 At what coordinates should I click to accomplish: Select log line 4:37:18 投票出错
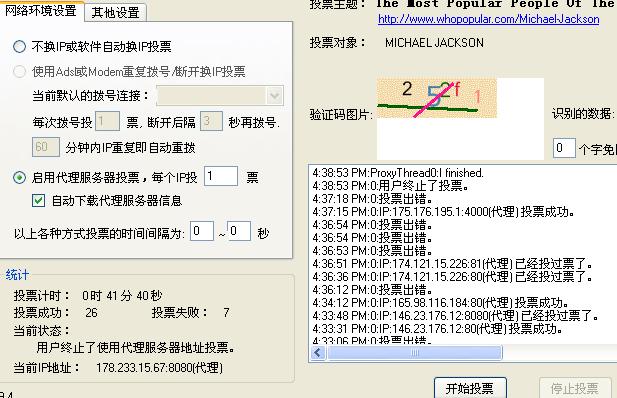(373, 199)
